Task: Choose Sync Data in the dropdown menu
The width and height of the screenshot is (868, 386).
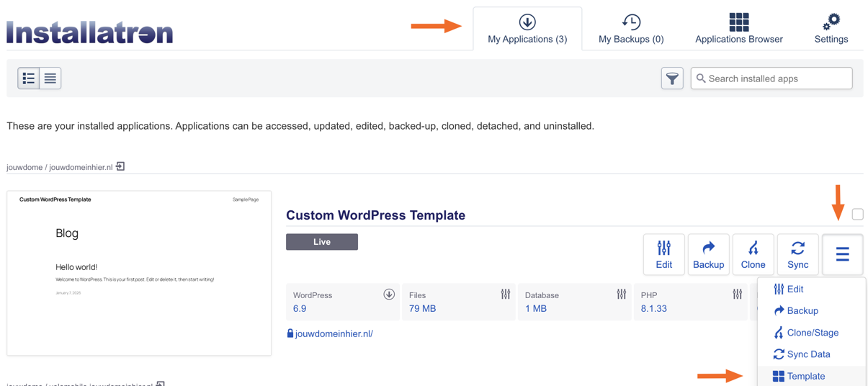Action: [x=811, y=354]
